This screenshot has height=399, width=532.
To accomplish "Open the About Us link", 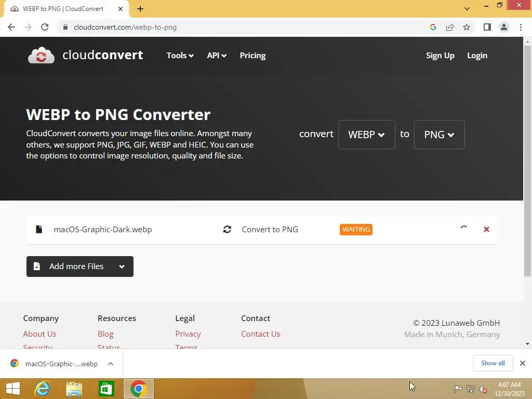I will (x=39, y=334).
